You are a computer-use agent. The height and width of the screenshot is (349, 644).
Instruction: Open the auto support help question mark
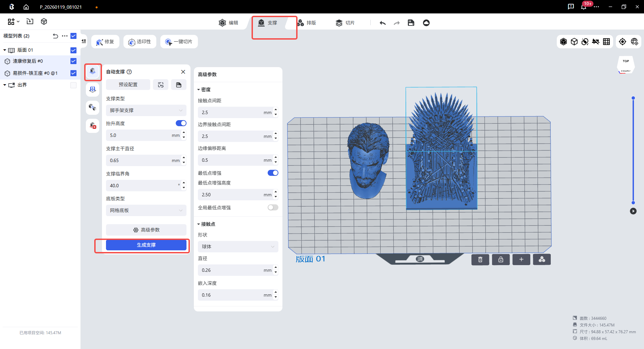pyautogui.click(x=129, y=72)
